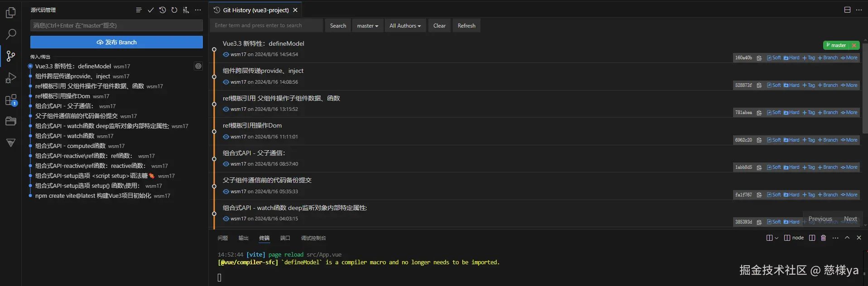Open the Extensions view
Image resolution: width=868 pixels, height=286 pixels.
pyautogui.click(x=11, y=100)
